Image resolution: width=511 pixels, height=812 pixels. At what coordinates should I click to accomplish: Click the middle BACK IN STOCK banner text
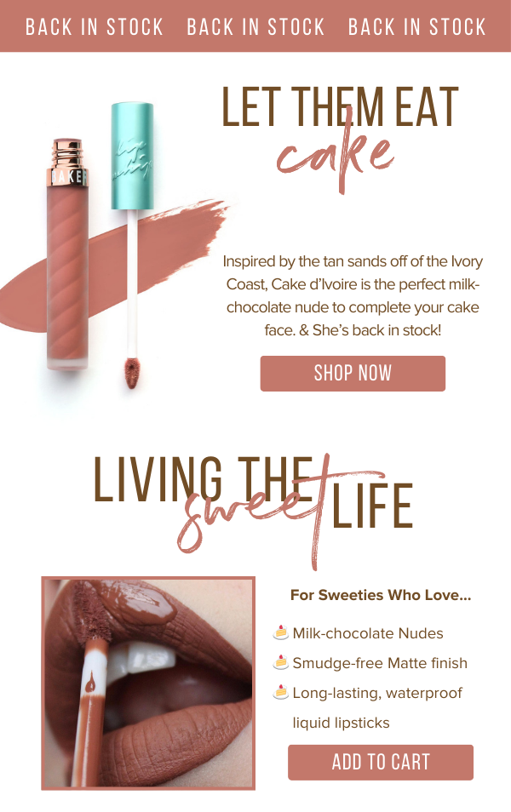[x=255, y=27]
